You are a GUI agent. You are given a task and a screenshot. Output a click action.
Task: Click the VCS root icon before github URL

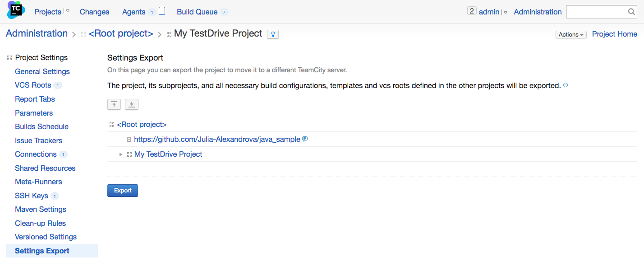tap(129, 140)
